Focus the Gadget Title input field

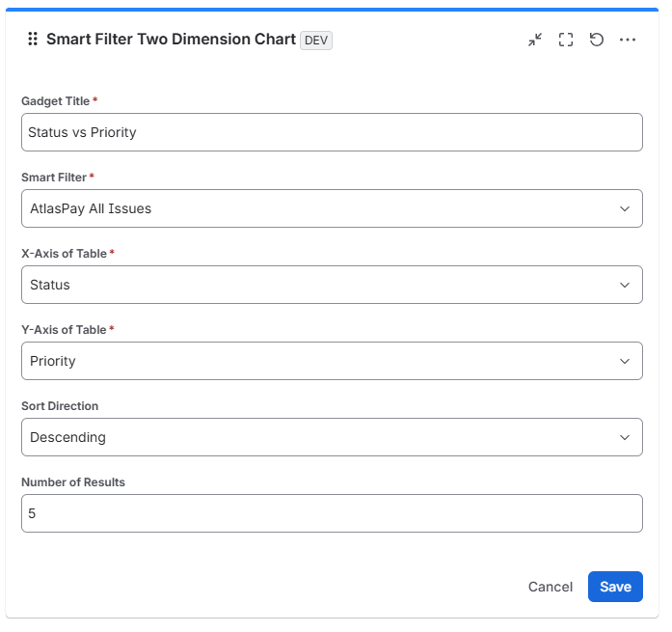pos(332,132)
